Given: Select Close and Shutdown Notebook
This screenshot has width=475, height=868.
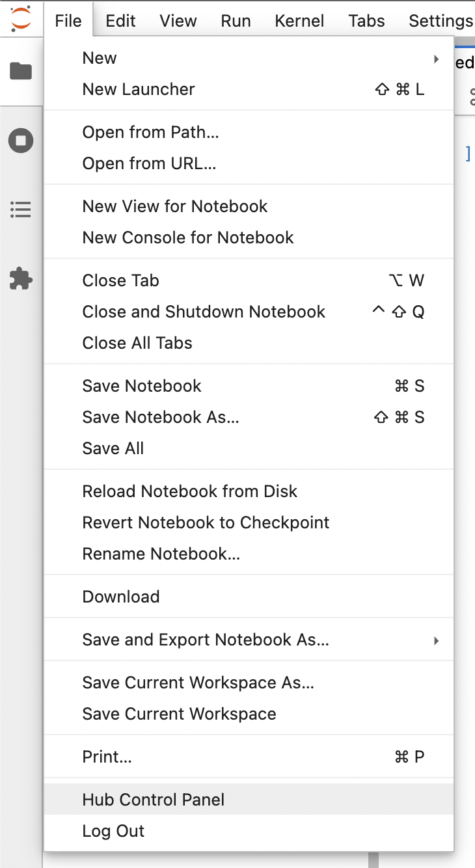Looking at the screenshot, I should [x=249, y=312].
